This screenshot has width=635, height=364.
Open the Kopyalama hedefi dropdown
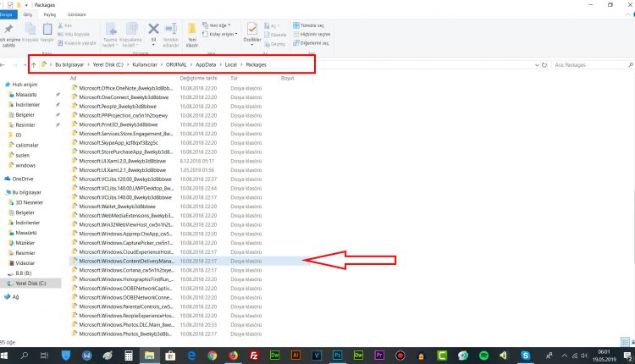tap(137, 45)
